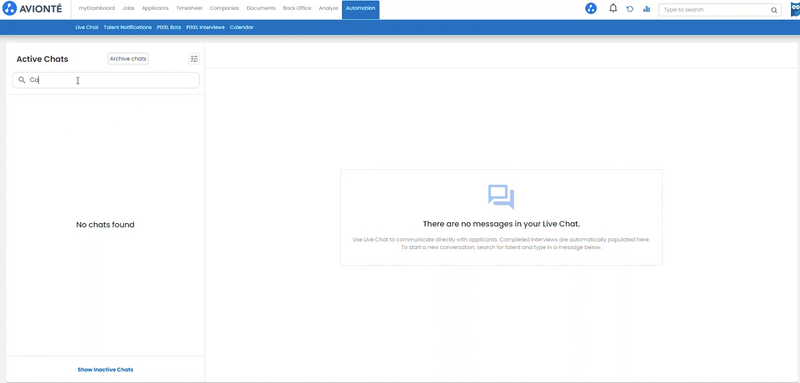800x383 pixels.
Task: Open the Applicants menu
Action: 155,8
